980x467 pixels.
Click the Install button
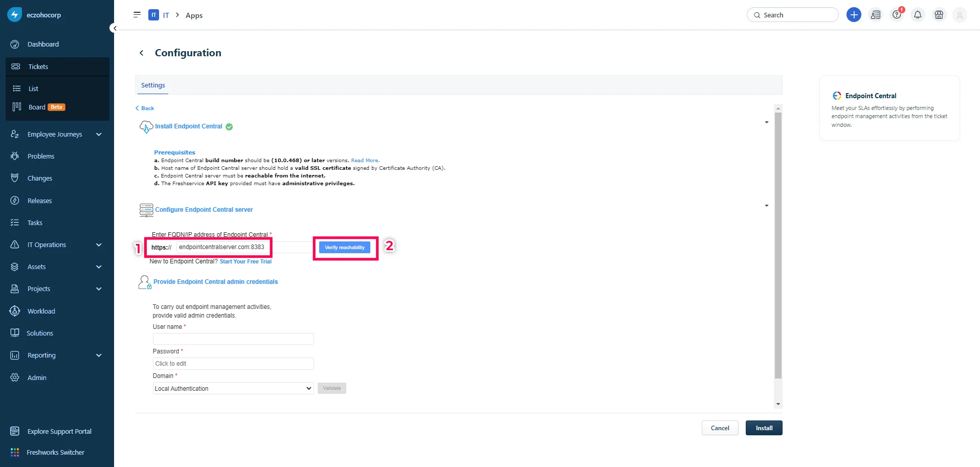tap(764, 428)
